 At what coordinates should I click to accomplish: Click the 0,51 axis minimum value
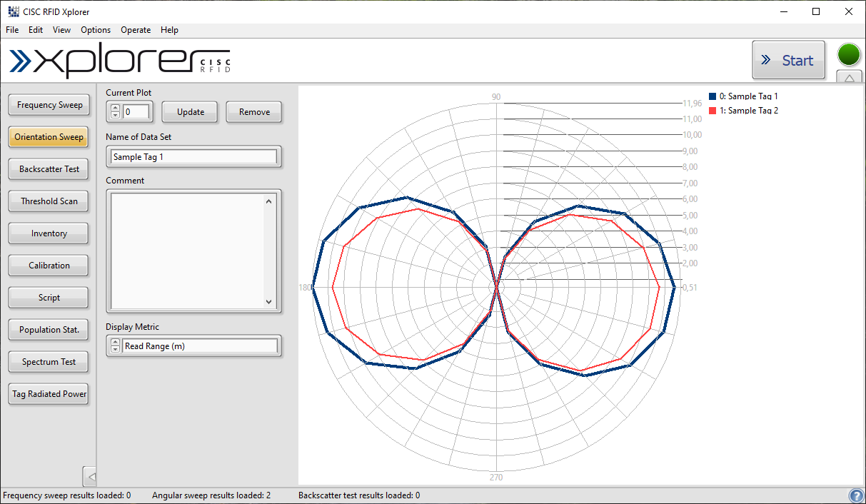689,288
